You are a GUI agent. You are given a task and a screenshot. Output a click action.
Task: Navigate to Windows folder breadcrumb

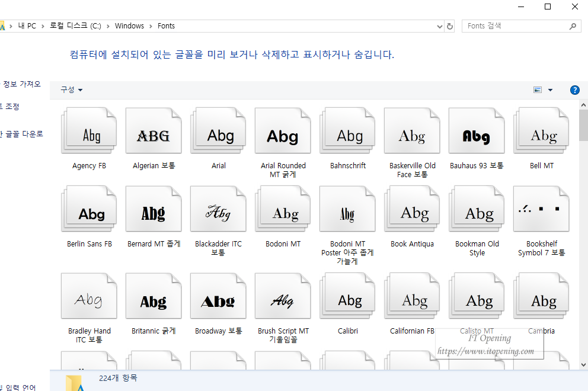coord(129,26)
